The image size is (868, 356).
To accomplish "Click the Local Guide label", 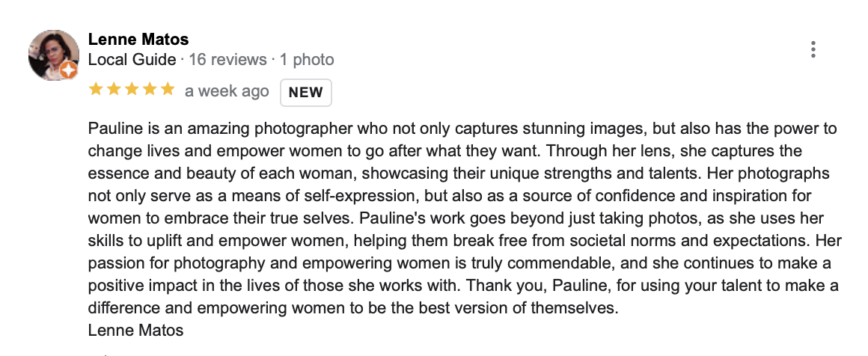I will [x=132, y=59].
